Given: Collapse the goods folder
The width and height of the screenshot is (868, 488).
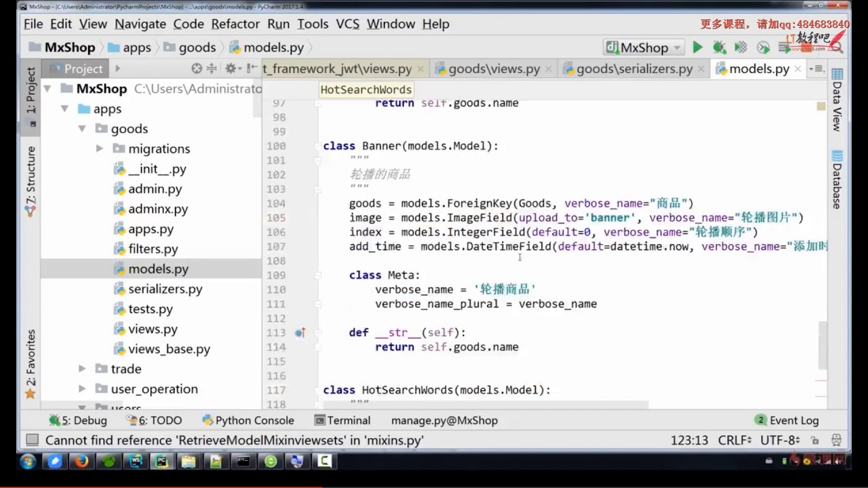Looking at the screenshot, I should pos(82,129).
